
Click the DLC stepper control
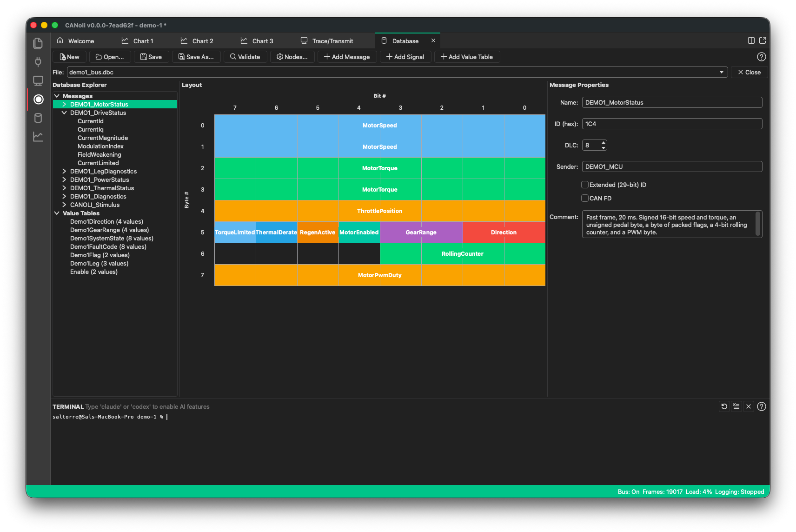[x=604, y=145]
